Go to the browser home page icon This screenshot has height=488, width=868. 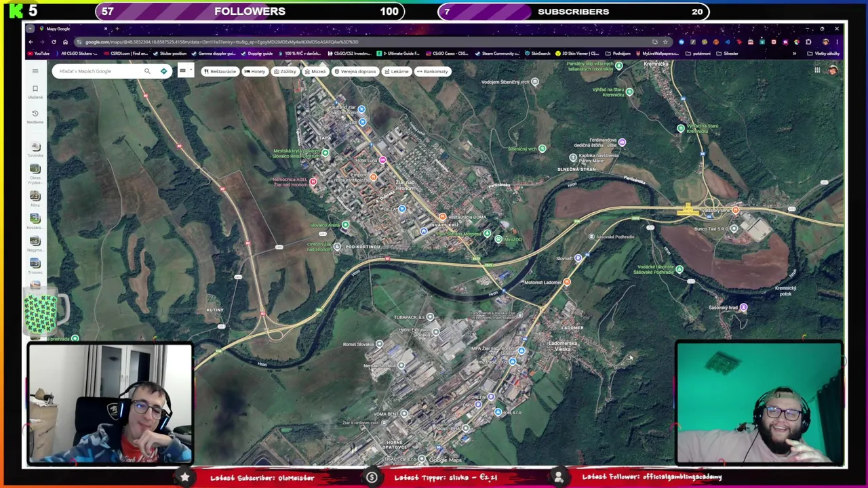tap(65, 42)
